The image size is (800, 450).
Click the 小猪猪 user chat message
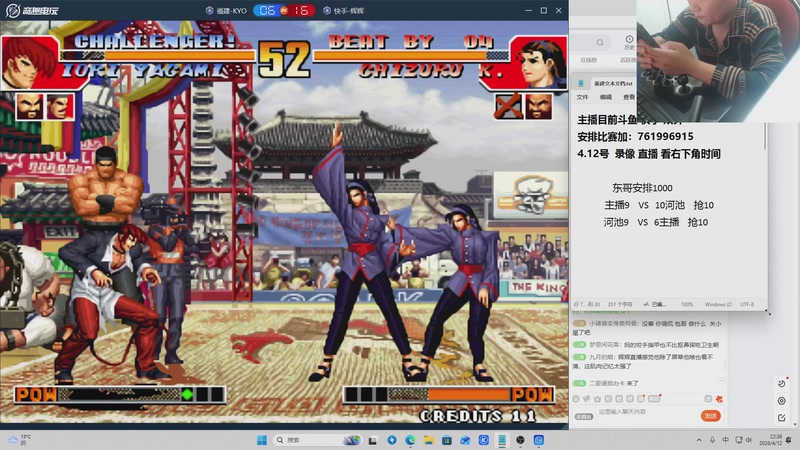pos(647,328)
